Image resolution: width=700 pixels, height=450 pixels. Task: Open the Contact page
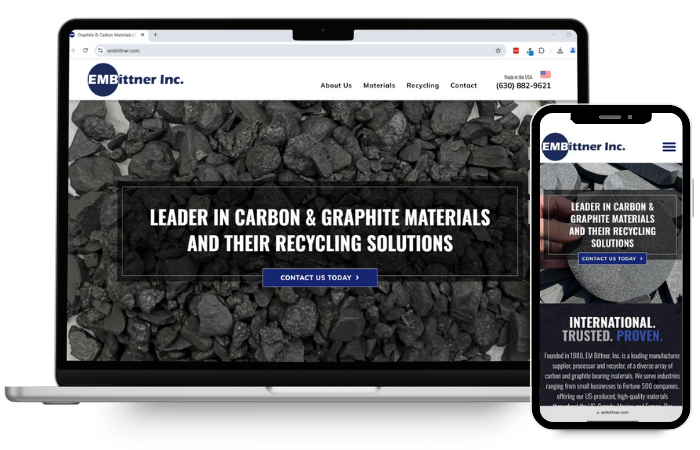463,85
